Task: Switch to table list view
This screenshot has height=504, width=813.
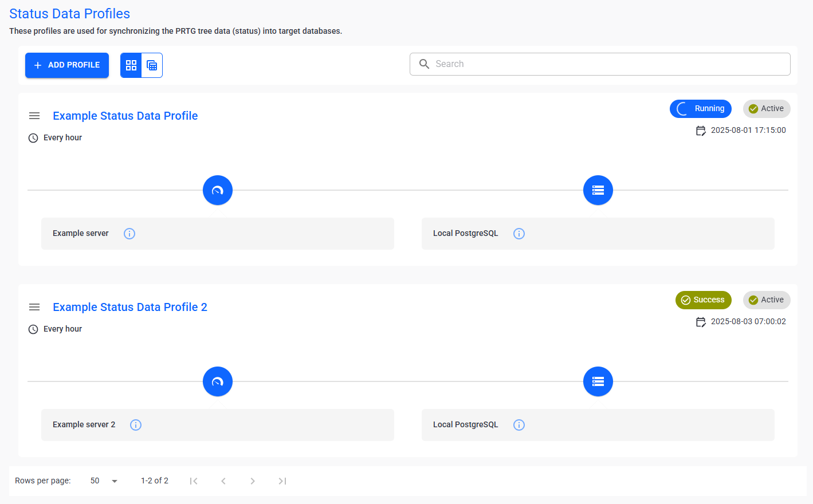Action: pyautogui.click(x=152, y=65)
